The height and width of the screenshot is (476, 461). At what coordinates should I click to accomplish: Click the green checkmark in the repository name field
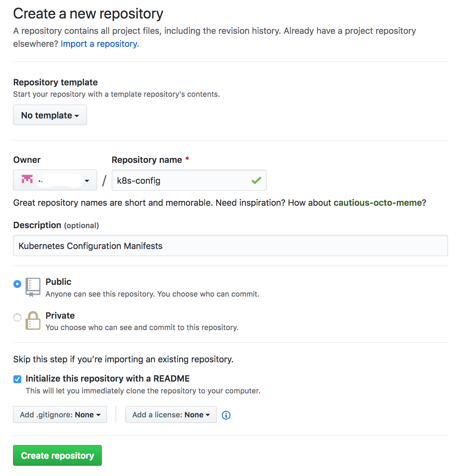coord(256,180)
